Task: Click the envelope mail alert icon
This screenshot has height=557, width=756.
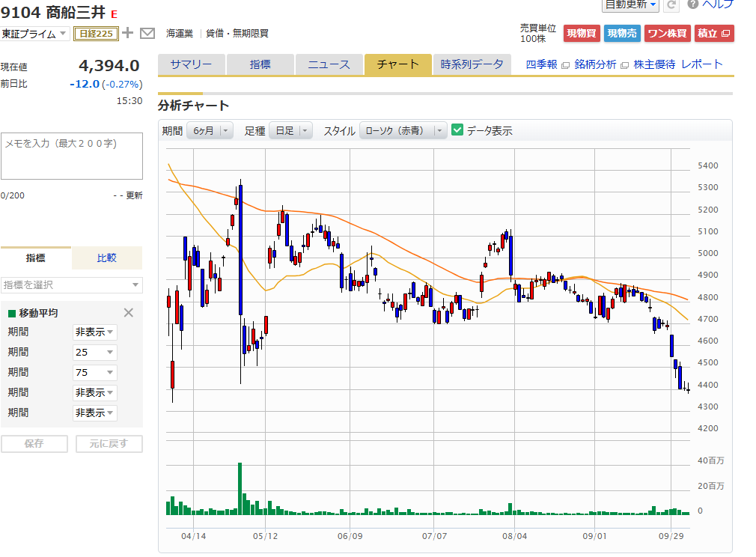Action: (147, 33)
